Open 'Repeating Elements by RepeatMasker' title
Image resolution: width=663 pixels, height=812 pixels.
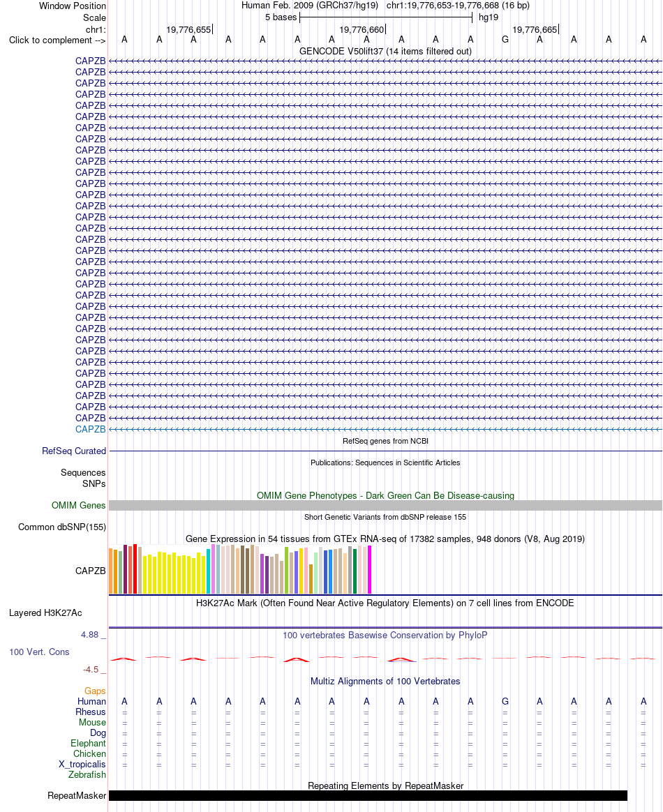click(385, 786)
